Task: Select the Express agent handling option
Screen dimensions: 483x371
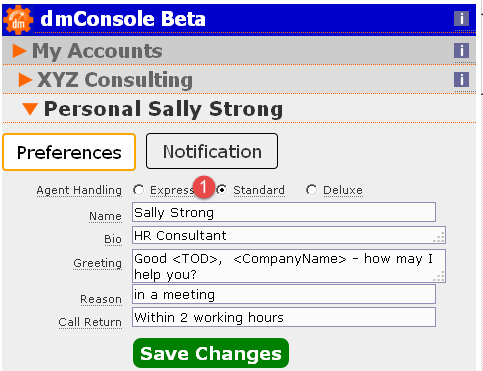Action: 139,190
